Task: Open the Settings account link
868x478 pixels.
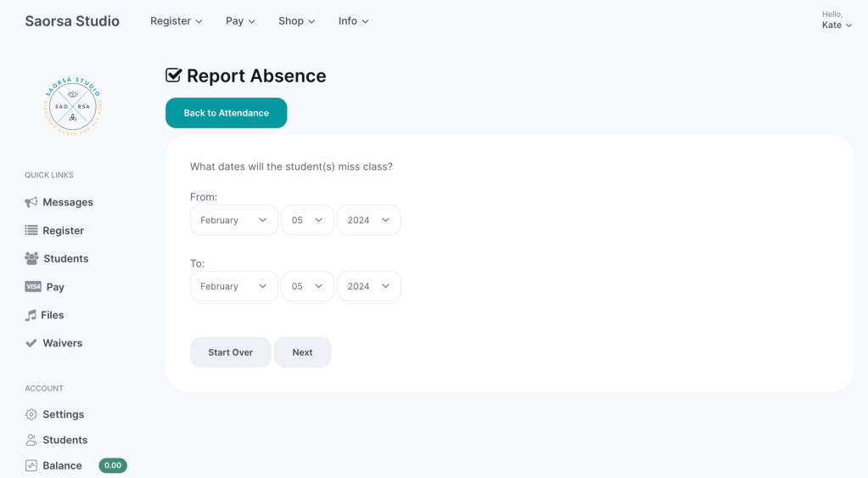Action: coord(55,414)
